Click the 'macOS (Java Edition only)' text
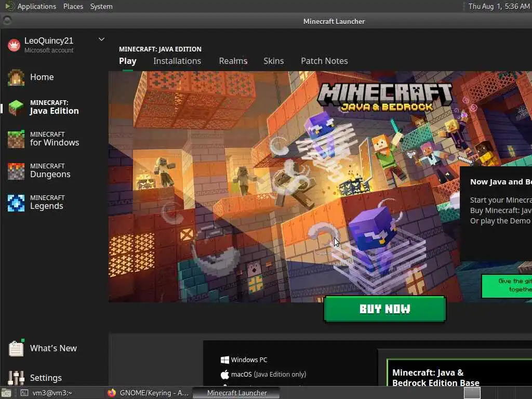This screenshot has width=532, height=399. (269, 374)
